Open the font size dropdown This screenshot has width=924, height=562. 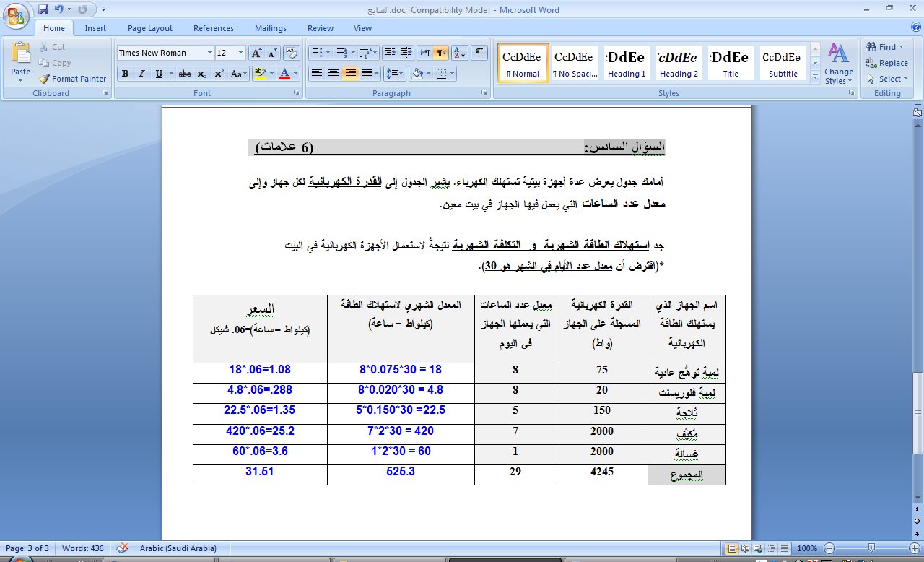(241, 53)
